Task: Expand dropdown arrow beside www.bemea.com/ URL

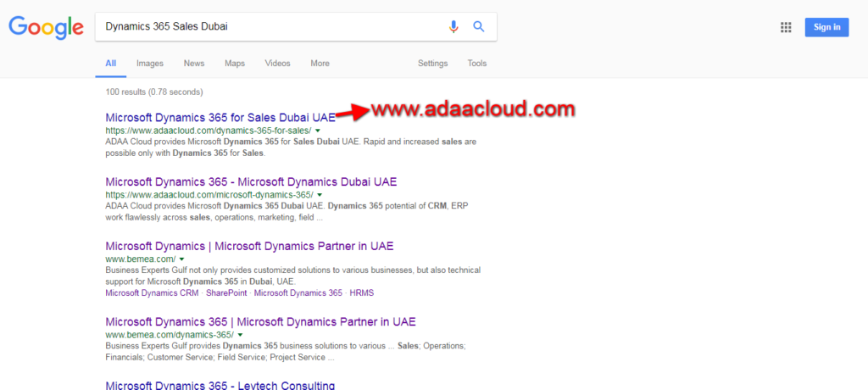Action: point(182,259)
